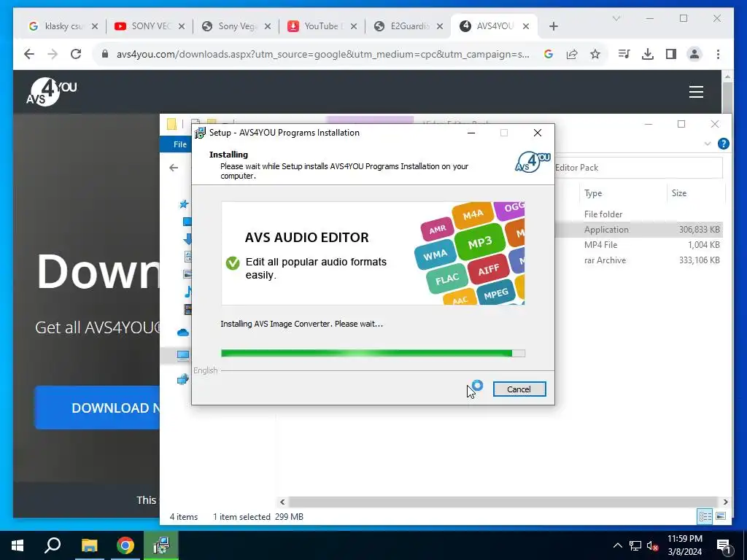The width and height of the screenshot is (747, 560).
Task: Switch to the YouTube Downloader tab
Action: [323, 26]
